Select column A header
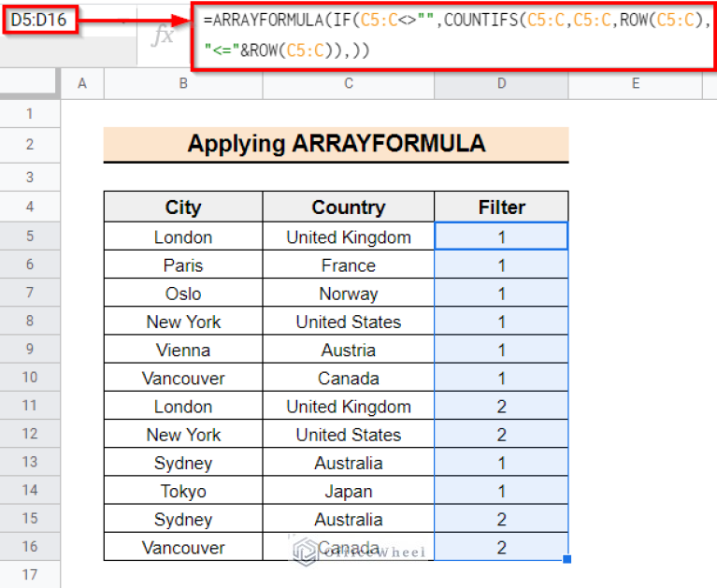This screenshot has height=588, width=717. pos(82,84)
